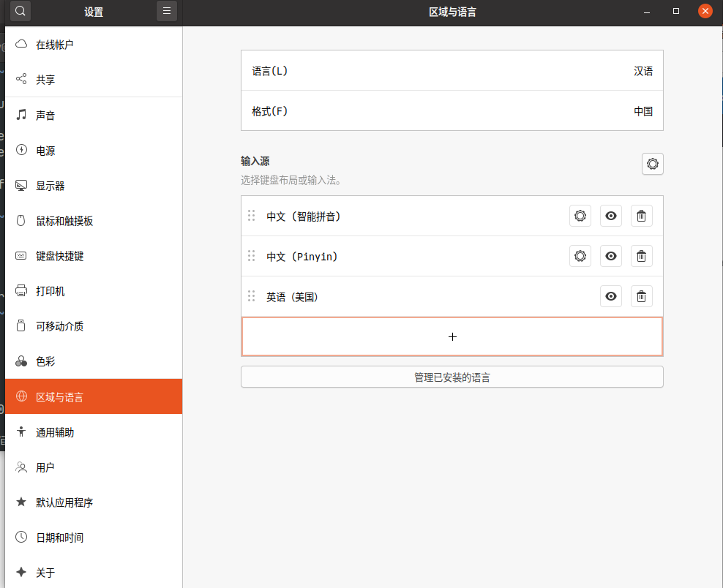723x588 pixels.
Task: Click the accessibility figure icon beside 通用辅助
Action: point(21,431)
